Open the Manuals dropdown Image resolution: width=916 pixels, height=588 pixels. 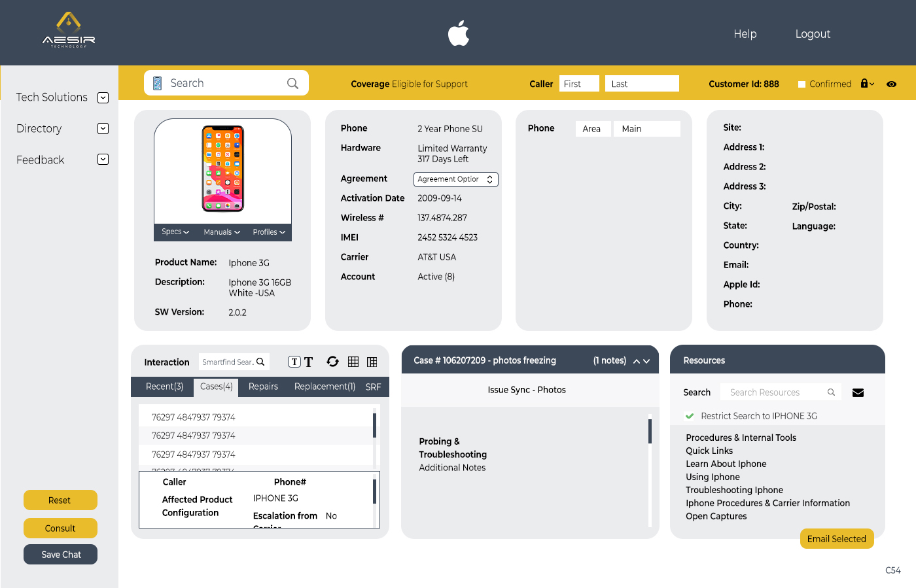[222, 232]
